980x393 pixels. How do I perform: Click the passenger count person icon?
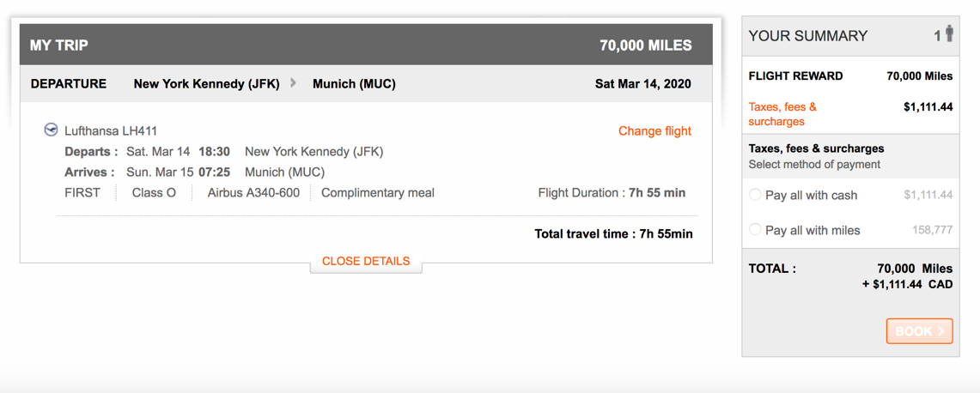(x=948, y=34)
